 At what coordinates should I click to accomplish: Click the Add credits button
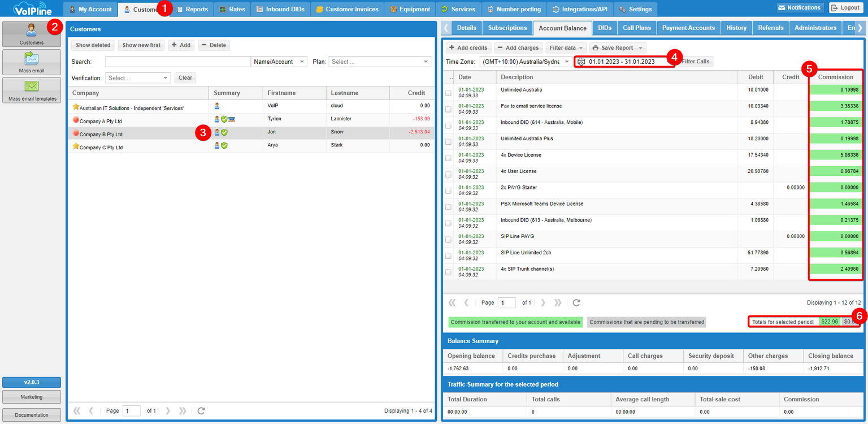pyautogui.click(x=468, y=48)
